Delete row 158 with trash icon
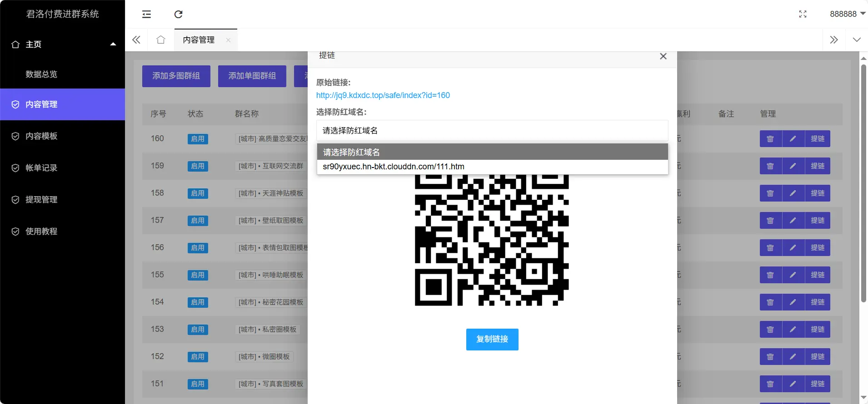 pyautogui.click(x=771, y=193)
